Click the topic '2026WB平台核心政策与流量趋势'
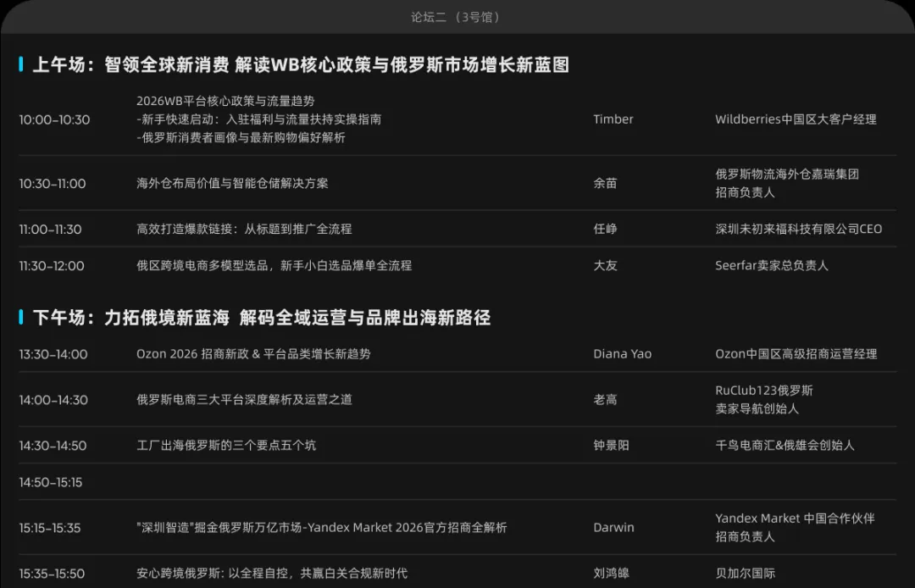 tap(225, 101)
